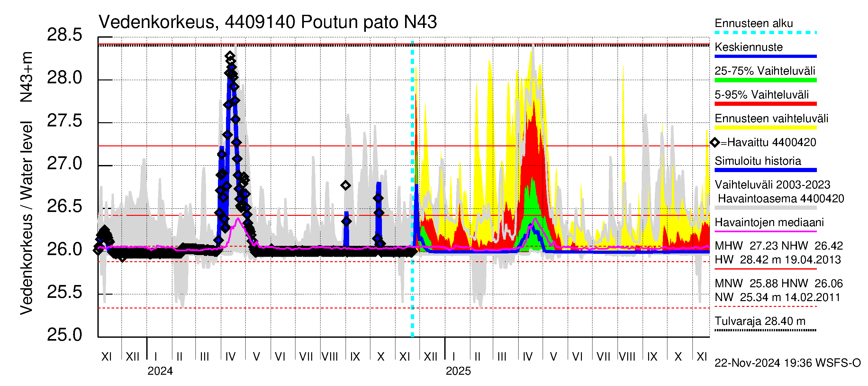The width and height of the screenshot is (868, 386).
Task: Click the cyan forecast start line in the plot
Action: 412,189
